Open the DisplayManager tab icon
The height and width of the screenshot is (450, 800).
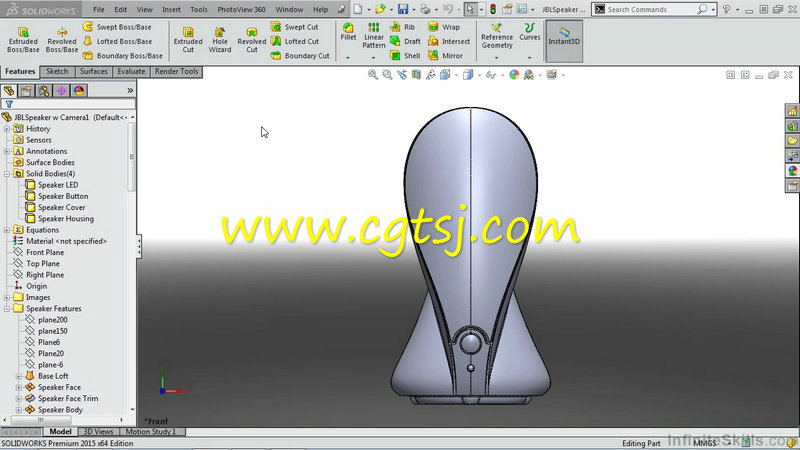[79, 91]
